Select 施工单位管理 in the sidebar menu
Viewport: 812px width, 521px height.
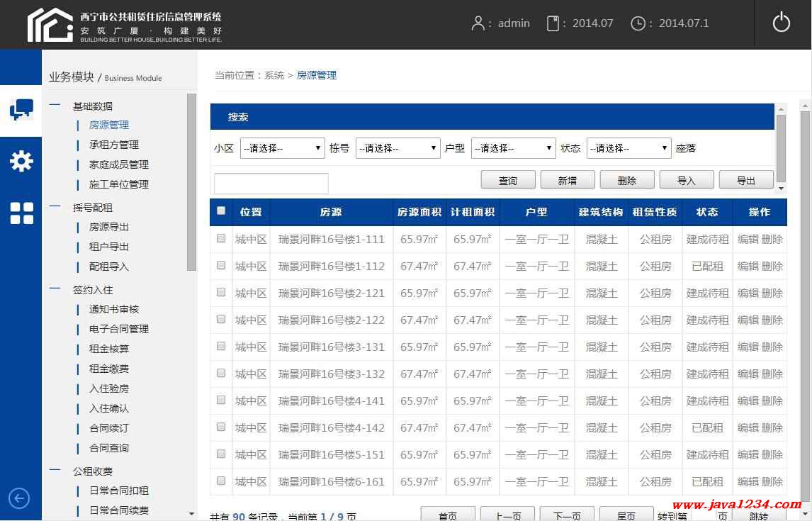click(x=118, y=184)
